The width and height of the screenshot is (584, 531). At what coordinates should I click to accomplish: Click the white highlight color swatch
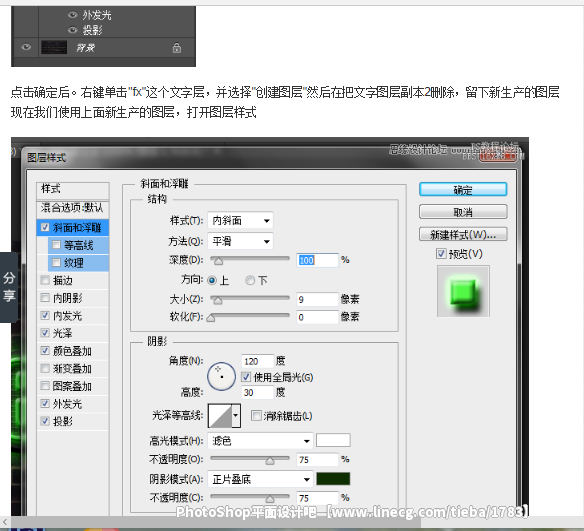pos(333,440)
